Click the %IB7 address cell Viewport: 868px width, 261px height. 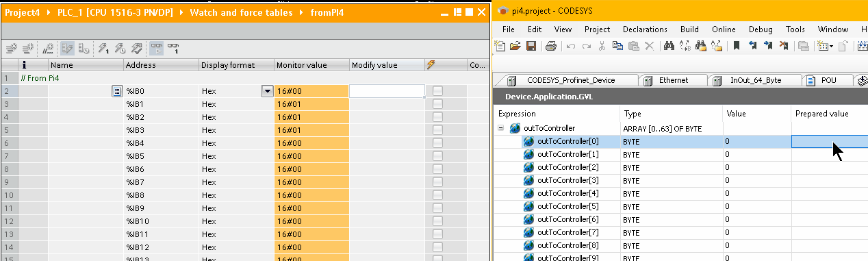161,182
